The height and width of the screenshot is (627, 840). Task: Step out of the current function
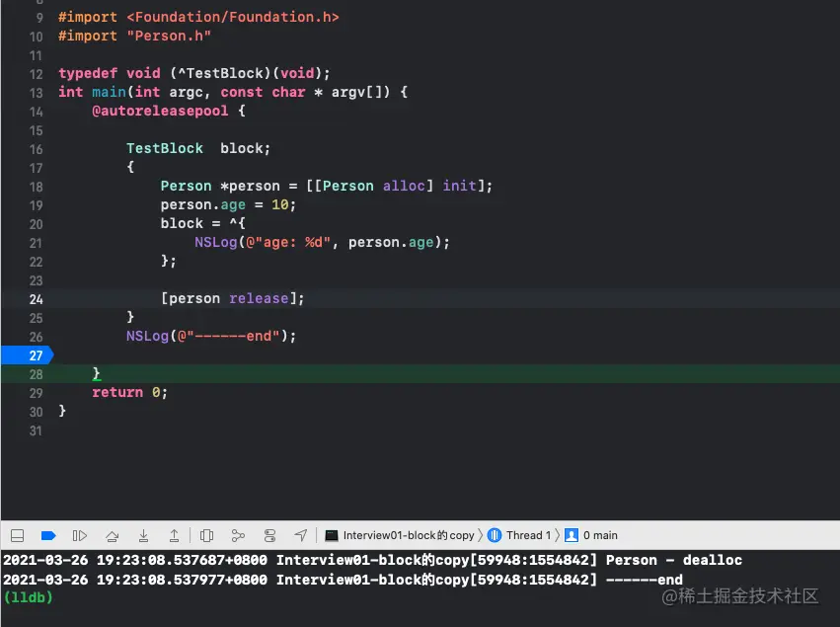(174, 535)
